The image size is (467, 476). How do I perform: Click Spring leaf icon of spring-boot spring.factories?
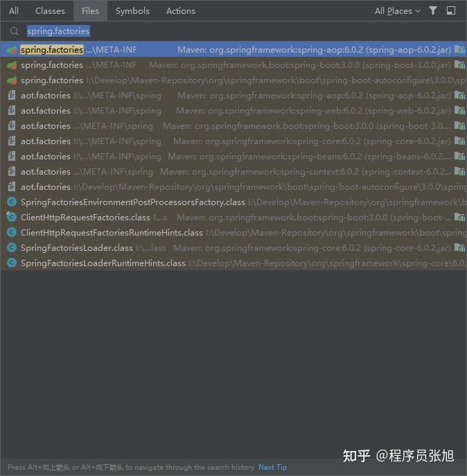click(x=12, y=64)
